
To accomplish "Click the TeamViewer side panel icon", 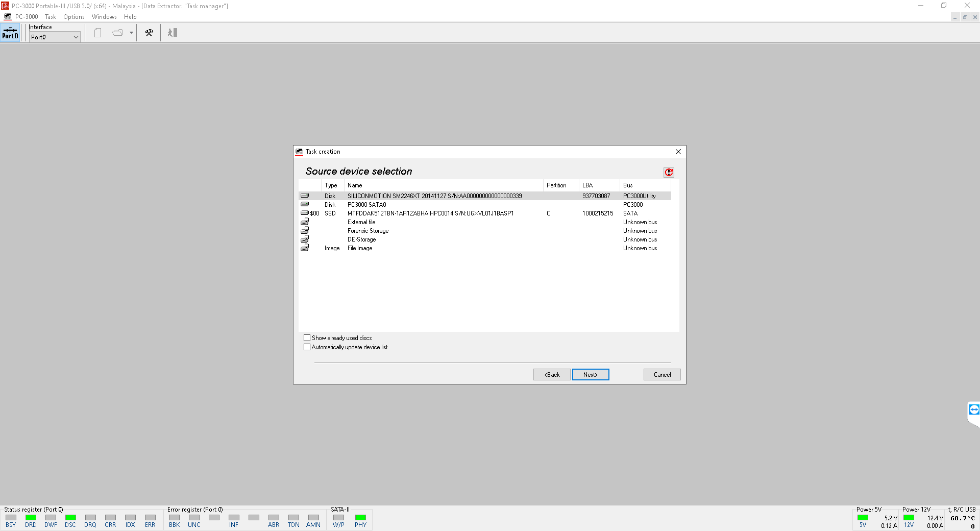I will [974, 409].
